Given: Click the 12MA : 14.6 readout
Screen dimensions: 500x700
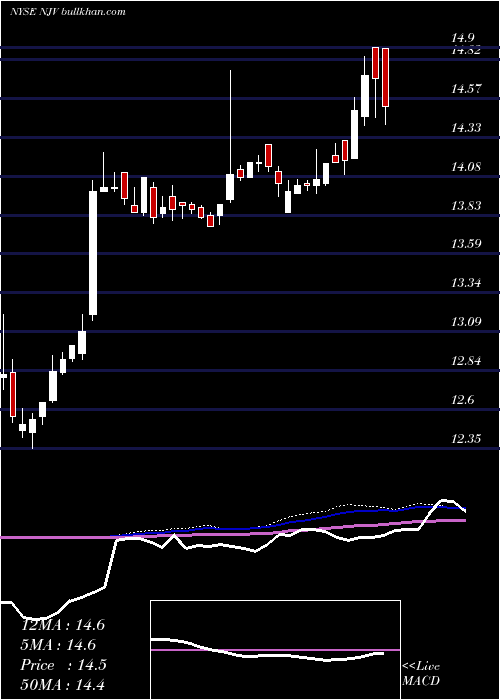Looking at the screenshot, I should point(63,625).
